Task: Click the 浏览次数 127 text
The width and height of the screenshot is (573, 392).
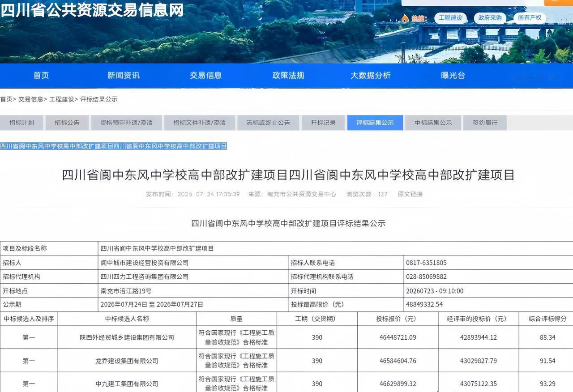Action: pos(367,194)
